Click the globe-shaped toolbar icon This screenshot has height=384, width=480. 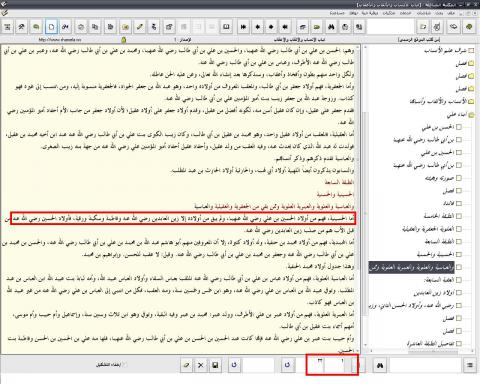click(x=345, y=27)
